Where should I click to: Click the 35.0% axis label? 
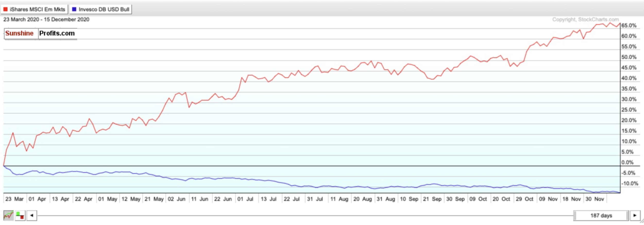[x=629, y=89]
